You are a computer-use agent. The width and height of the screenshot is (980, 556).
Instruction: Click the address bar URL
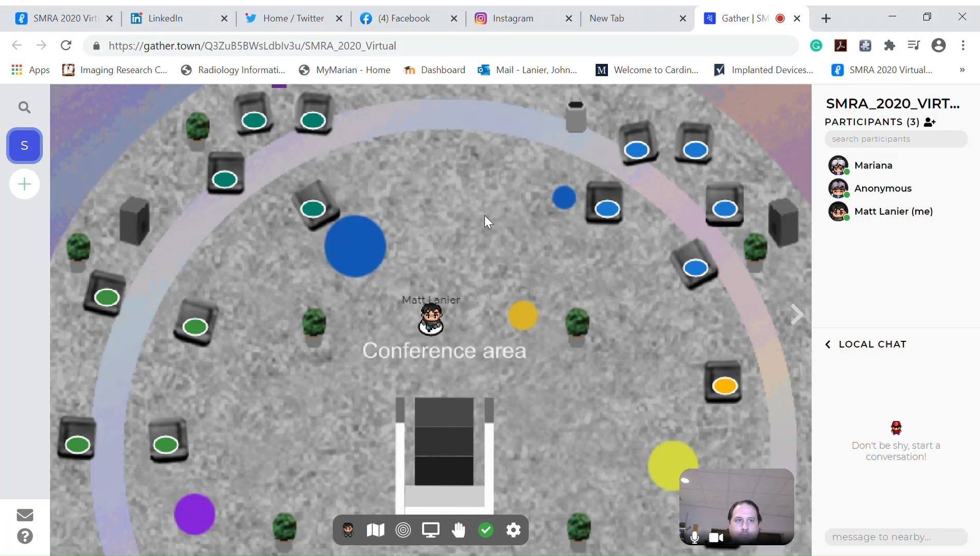(252, 46)
